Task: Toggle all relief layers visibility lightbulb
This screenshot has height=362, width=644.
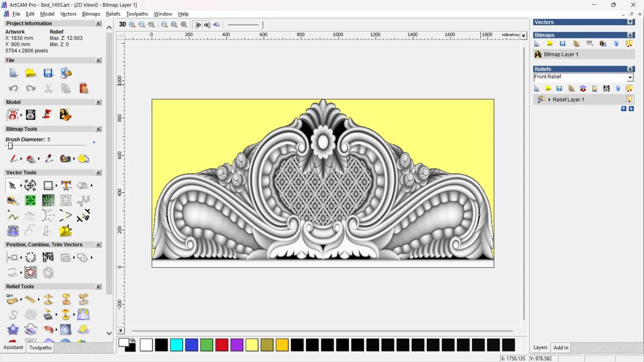Action: (x=629, y=88)
